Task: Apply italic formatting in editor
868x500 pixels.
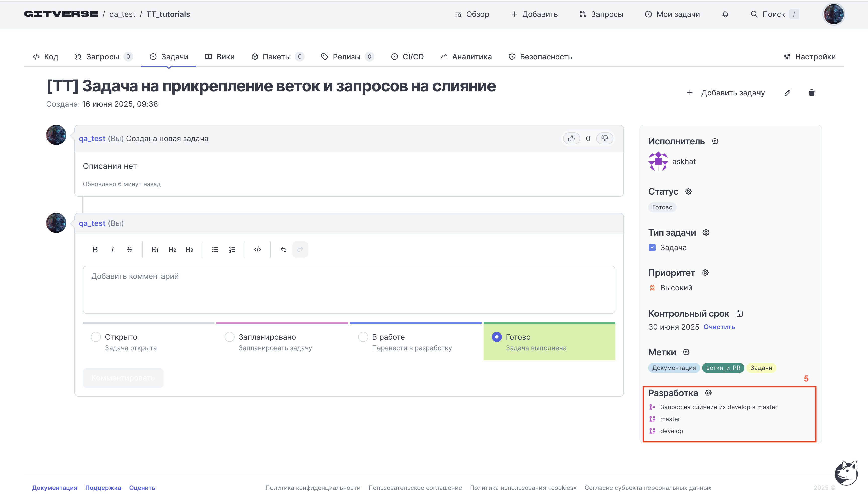Action: coord(112,250)
